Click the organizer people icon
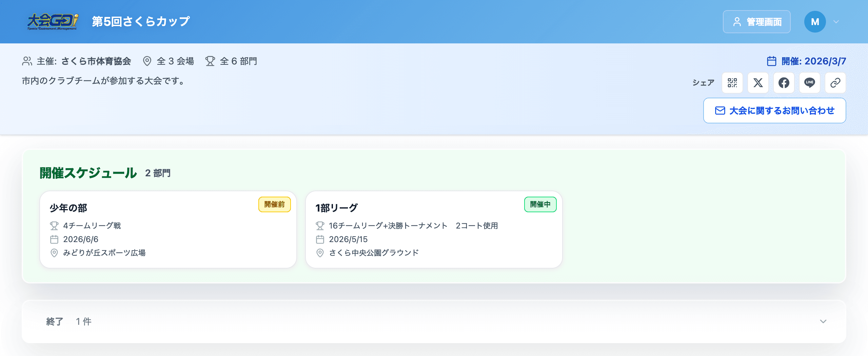This screenshot has height=356, width=868. tap(27, 61)
